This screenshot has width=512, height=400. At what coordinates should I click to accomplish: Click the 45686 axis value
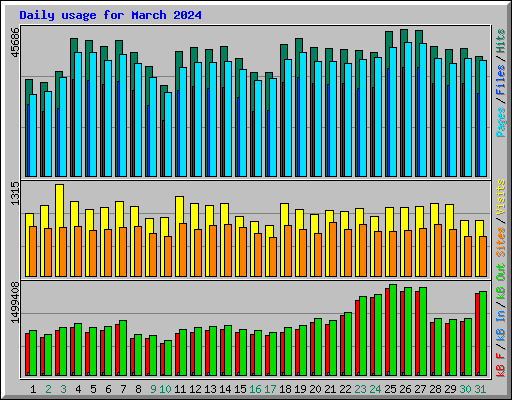15,42
